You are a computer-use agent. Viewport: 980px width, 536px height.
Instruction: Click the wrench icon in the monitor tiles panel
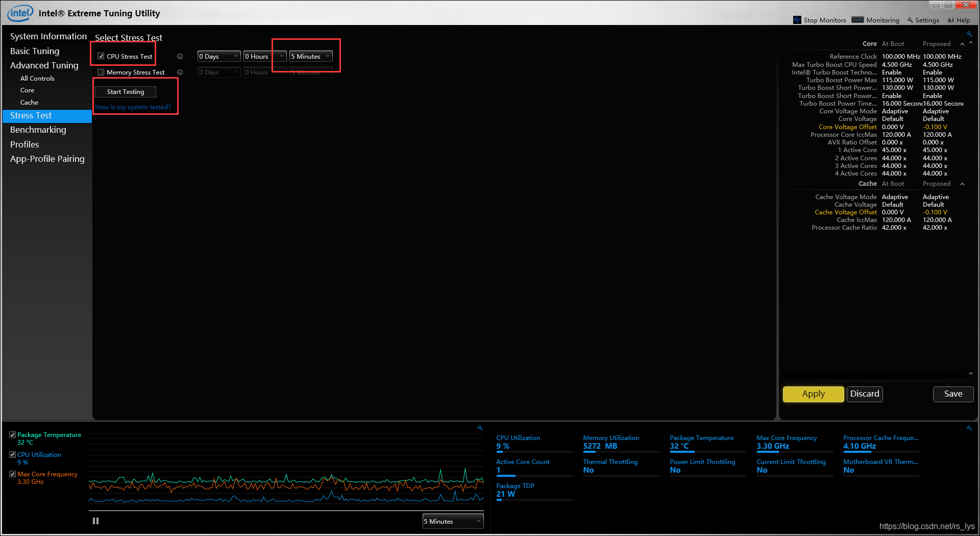969,428
